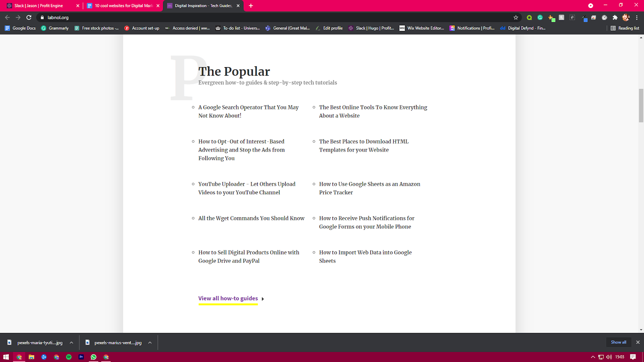Open WhatsApp from the taskbar
The height and width of the screenshot is (362, 644).
94,357
